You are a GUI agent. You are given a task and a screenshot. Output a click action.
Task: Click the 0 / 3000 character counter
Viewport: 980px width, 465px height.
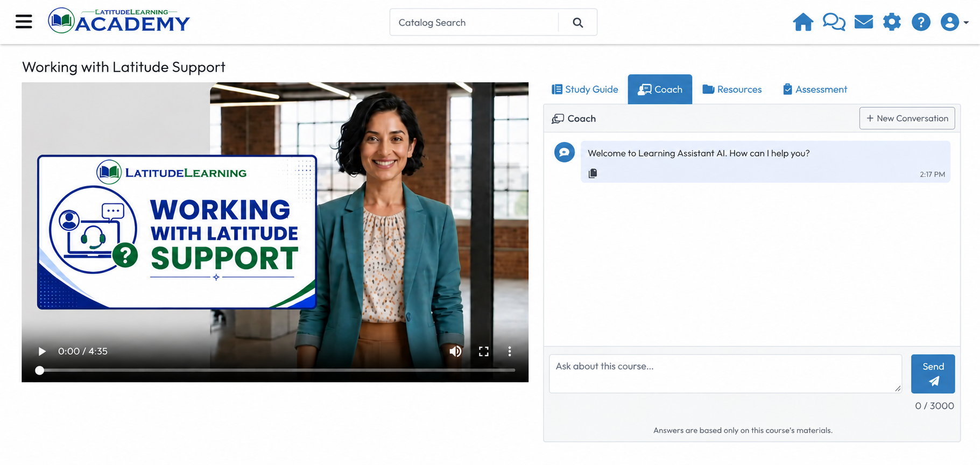(x=934, y=406)
